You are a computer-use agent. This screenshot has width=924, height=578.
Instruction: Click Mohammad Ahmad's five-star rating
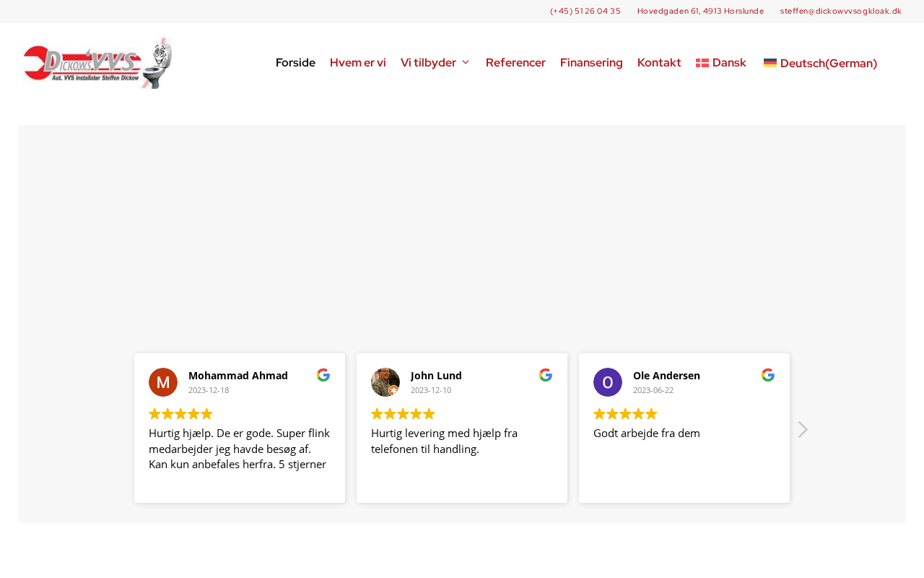pos(180,414)
